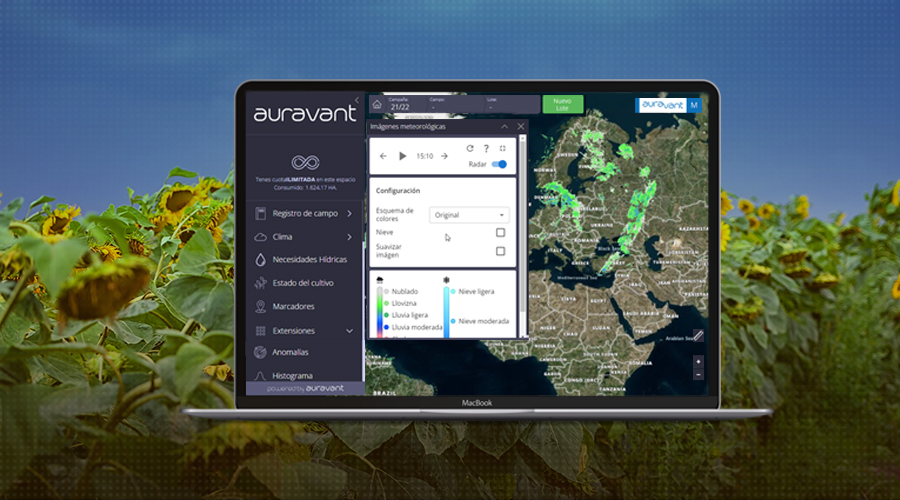The image size is (900, 500).
Task: Go to the home icon in top bar
Action: (377, 104)
